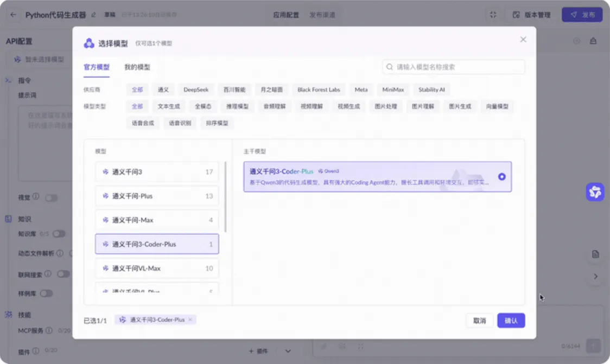
Task: Click the + 插件 add plugin button
Action: click(x=258, y=351)
